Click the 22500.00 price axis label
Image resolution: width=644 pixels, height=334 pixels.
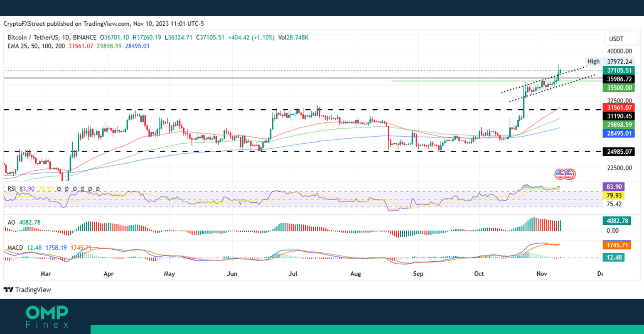coord(619,168)
